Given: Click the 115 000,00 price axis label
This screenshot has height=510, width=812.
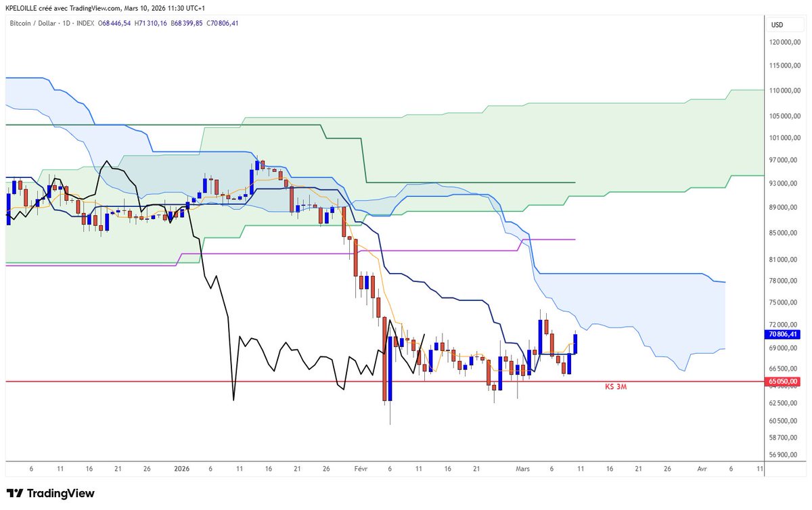Looking at the screenshot, I should pos(784,66).
